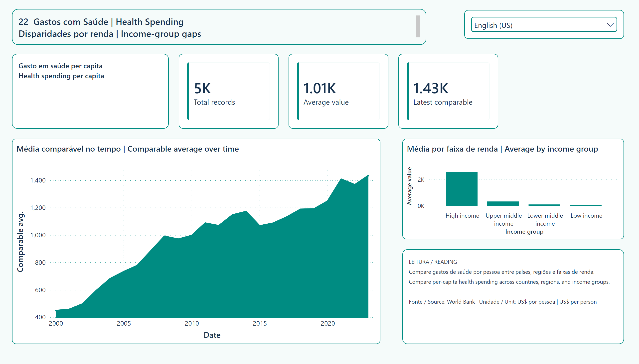Click the 'Average value' vertical axis title
The width and height of the screenshot is (639, 364).
(x=409, y=186)
